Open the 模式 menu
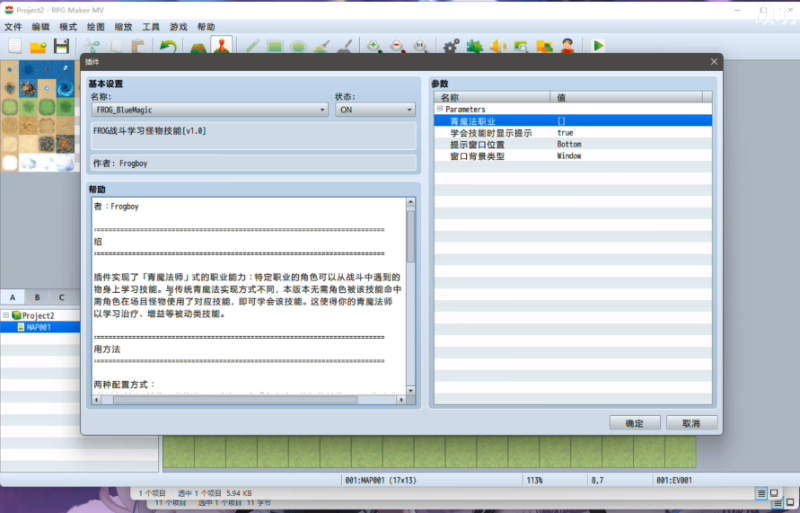Viewport: 800px width, 513px height. point(68,27)
